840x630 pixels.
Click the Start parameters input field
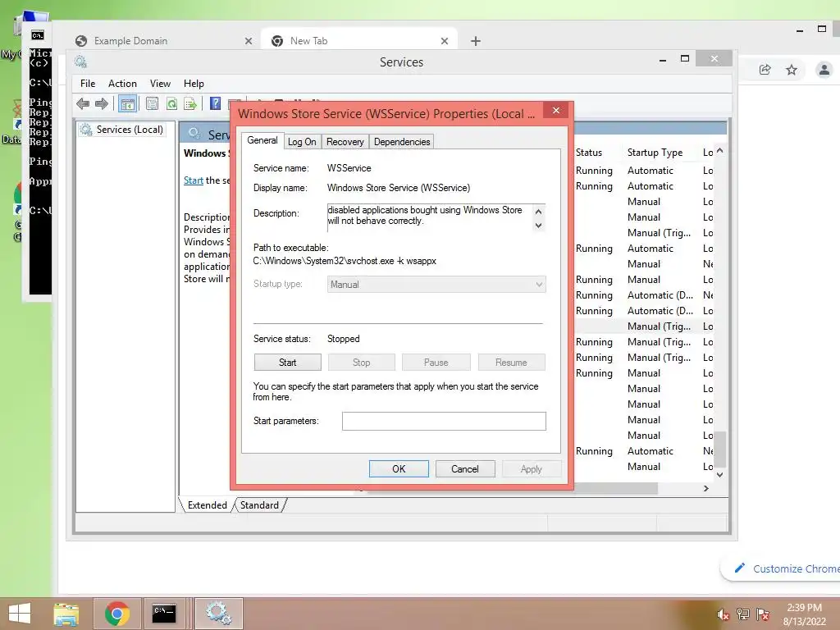(444, 421)
